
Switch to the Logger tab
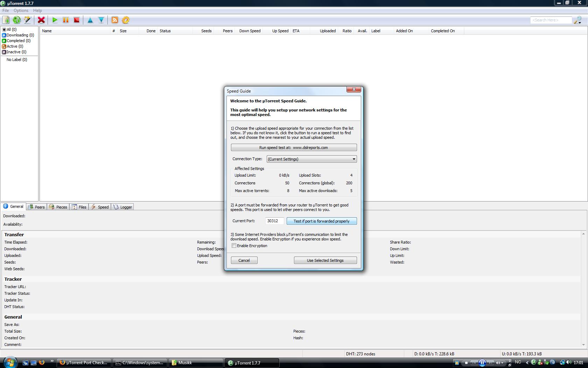point(122,207)
